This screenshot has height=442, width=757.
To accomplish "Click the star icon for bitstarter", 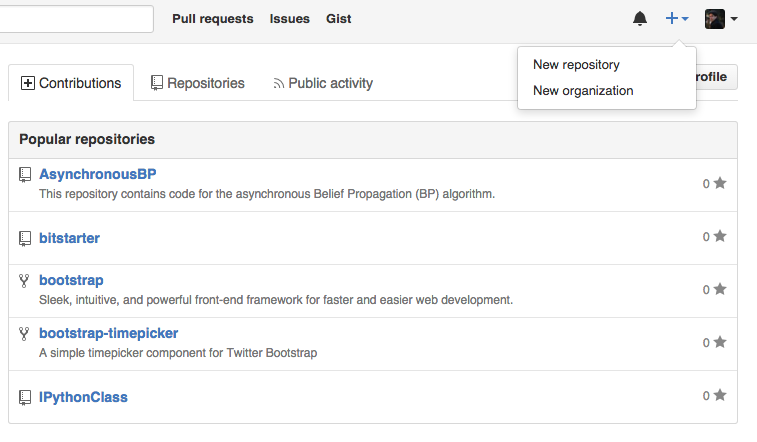I will [720, 236].
